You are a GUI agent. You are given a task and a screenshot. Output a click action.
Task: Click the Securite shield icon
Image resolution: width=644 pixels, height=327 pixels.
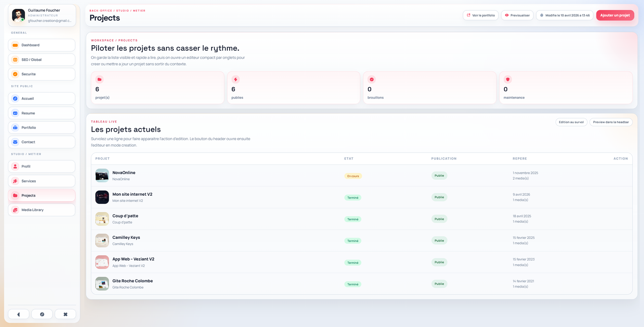pyautogui.click(x=15, y=74)
